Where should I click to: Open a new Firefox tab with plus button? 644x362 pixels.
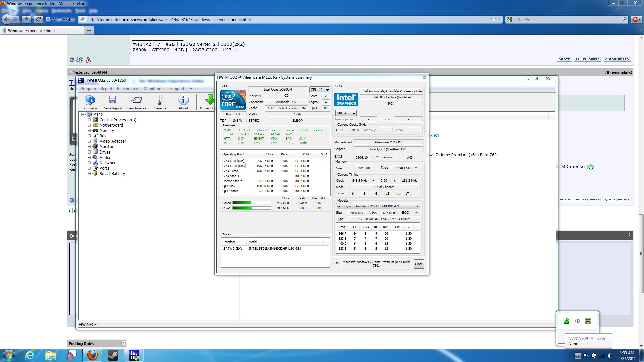tap(89, 31)
